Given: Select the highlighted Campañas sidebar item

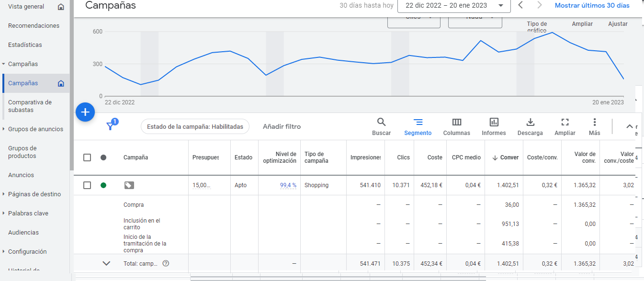Looking at the screenshot, I should pyautogui.click(x=36, y=83).
